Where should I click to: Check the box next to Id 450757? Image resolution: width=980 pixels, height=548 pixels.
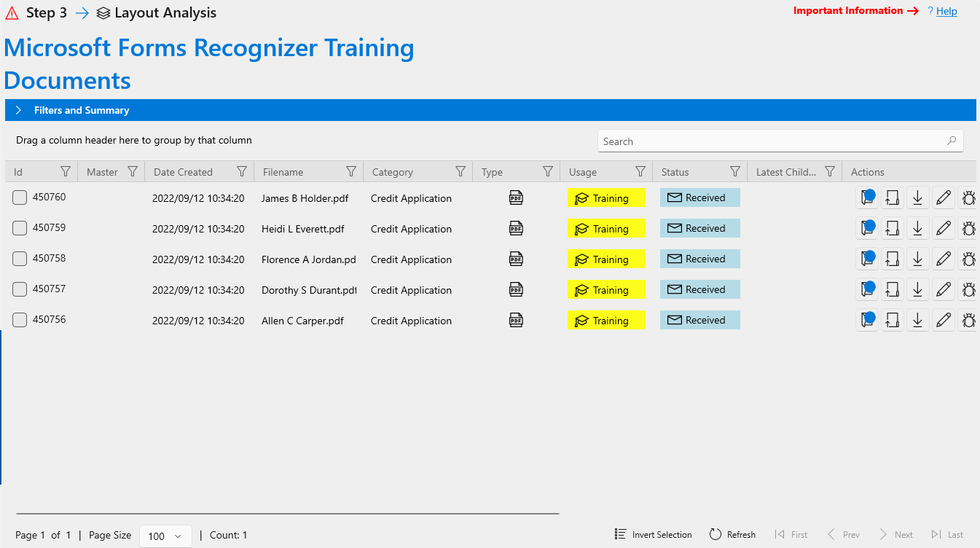pyautogui.click(x=20, y=289)
